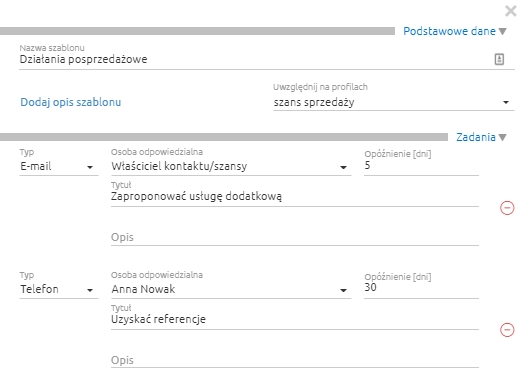Click the 'Dodaj opis szablonu' link
Viewport: 522px width, 387px height.
coord(71,102)
